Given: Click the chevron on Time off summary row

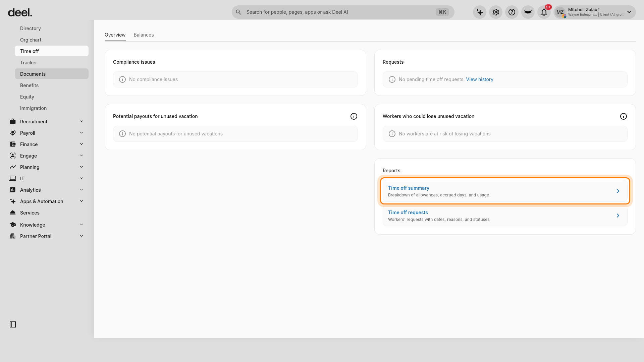Looking at the screenshot, I should tap(618, 191).
